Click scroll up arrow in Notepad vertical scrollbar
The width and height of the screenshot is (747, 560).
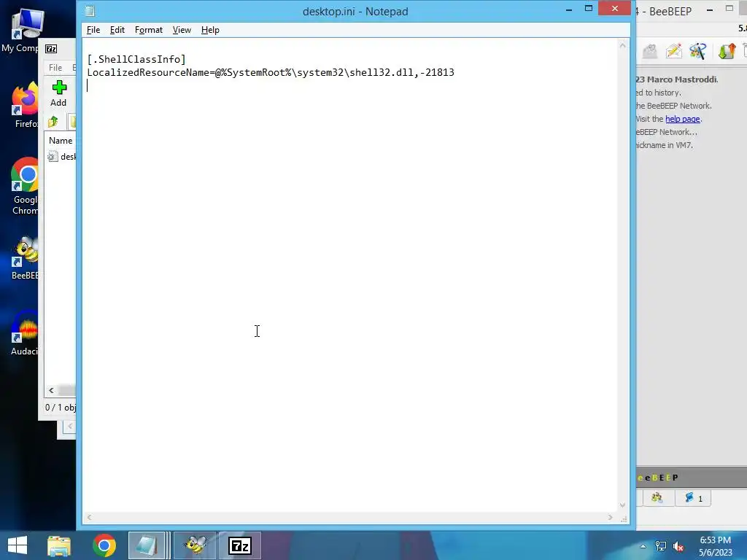point(622,46)
